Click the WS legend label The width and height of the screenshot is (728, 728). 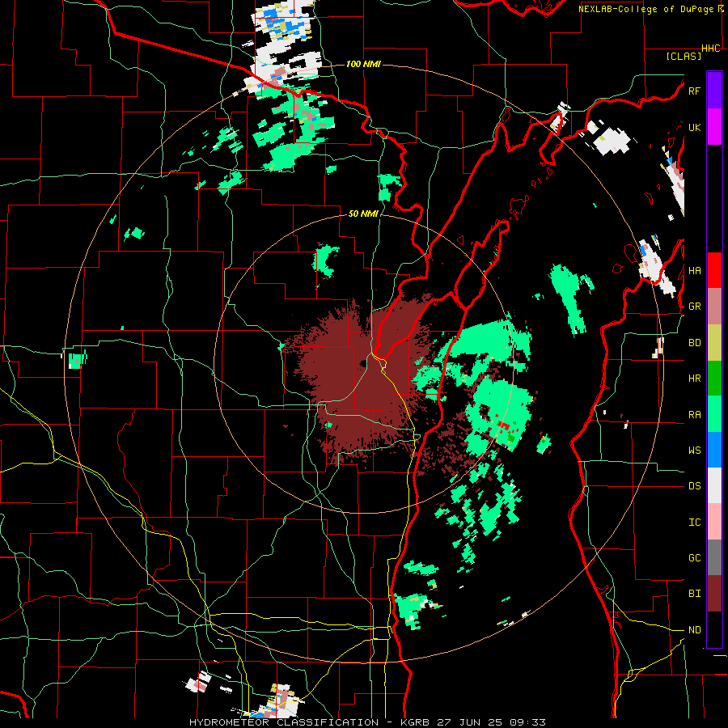[694, 451]
